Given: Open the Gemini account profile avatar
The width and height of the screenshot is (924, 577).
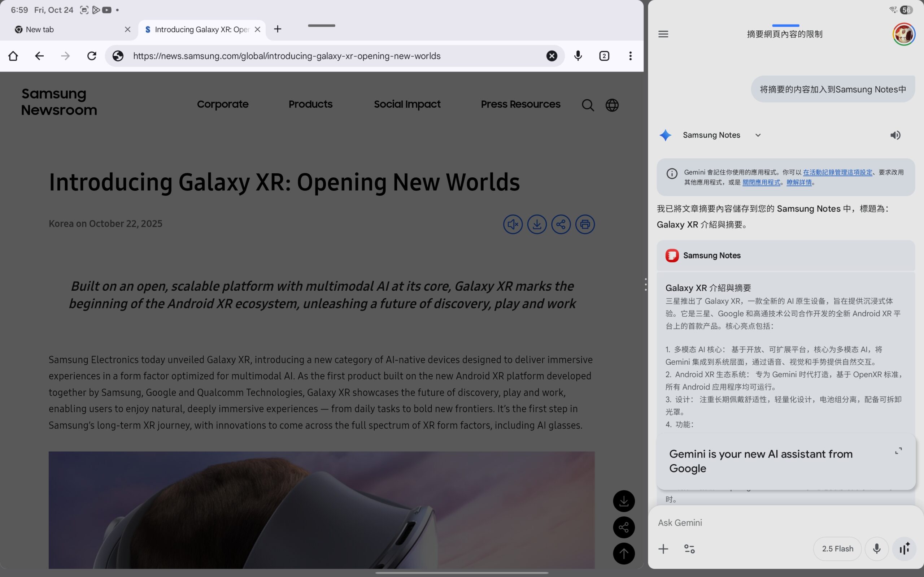Looking at the screenshot, I should click(x=903, y=34).
